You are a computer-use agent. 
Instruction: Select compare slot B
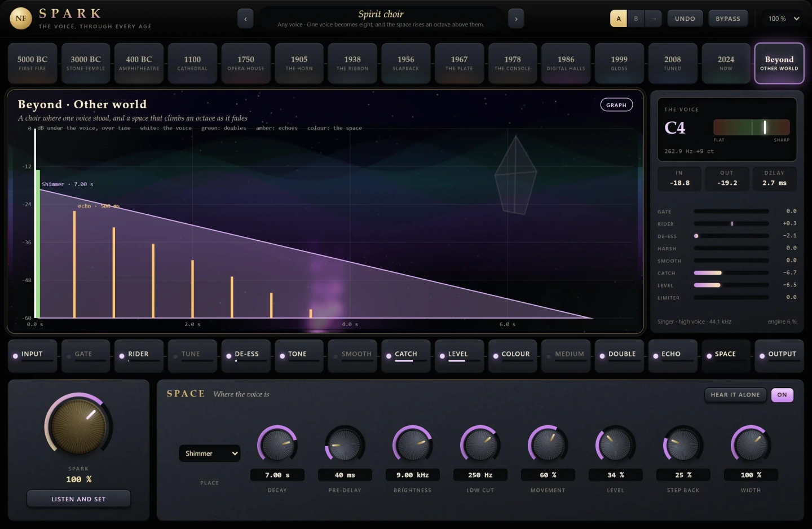[636, 19]
